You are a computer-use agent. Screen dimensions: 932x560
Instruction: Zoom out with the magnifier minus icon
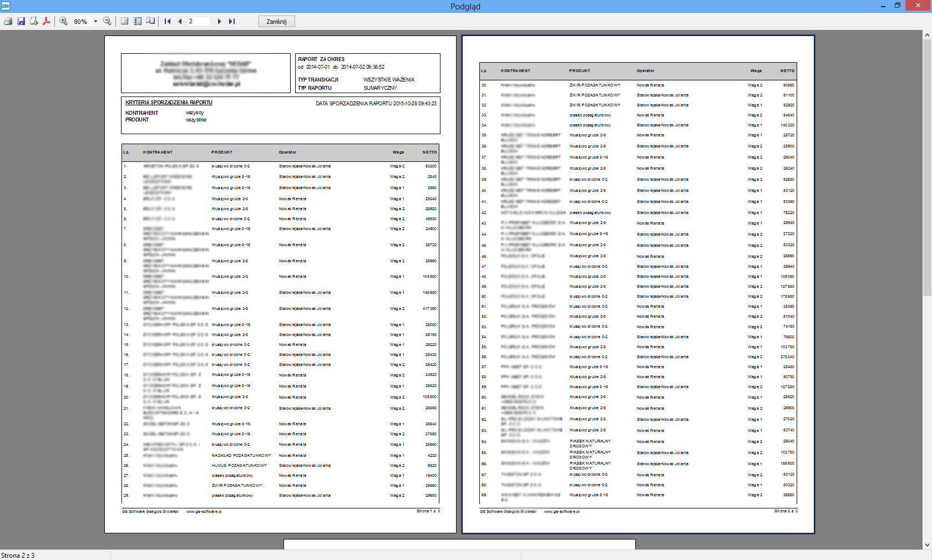[x=108, y=21]
